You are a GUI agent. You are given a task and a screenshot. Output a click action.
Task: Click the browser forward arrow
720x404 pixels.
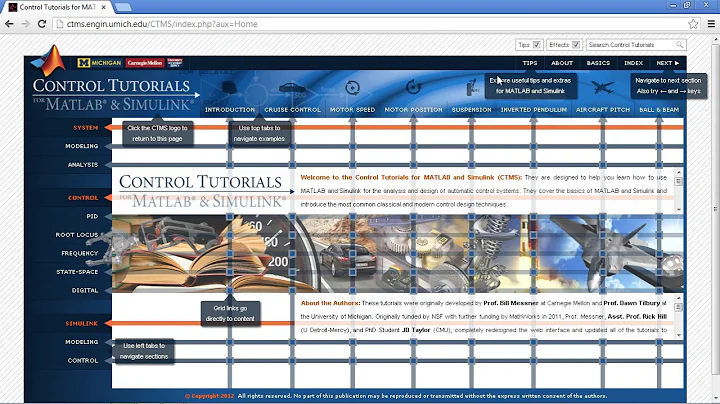pyautogui.click(x=25, y=24)
